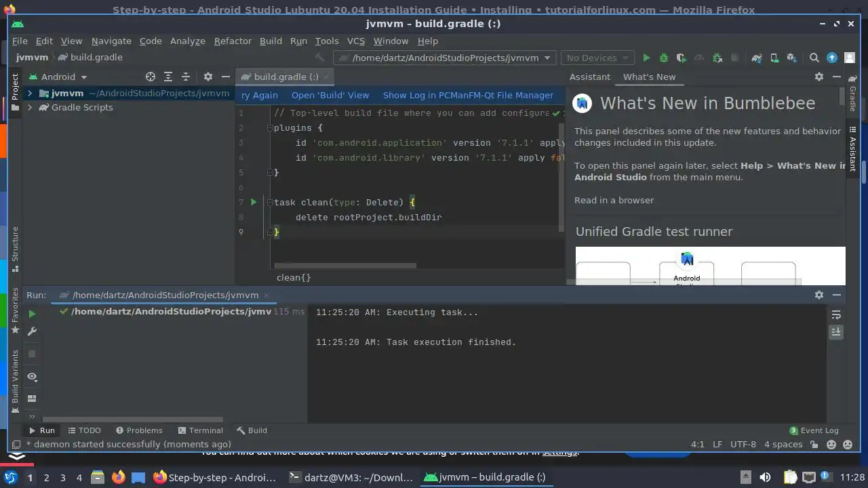The height and width of the screenshot is (488, 868).
Task: Click the Run tree horizontal scrollbar
Action: coord(132,420)
